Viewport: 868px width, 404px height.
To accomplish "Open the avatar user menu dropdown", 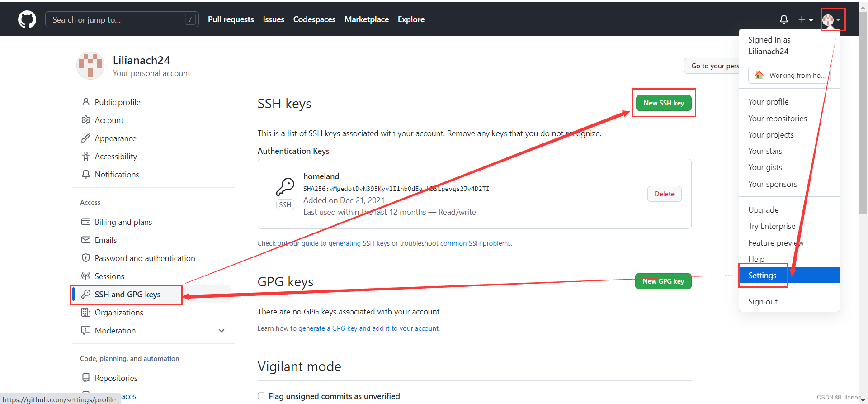I will pos(831,20).
